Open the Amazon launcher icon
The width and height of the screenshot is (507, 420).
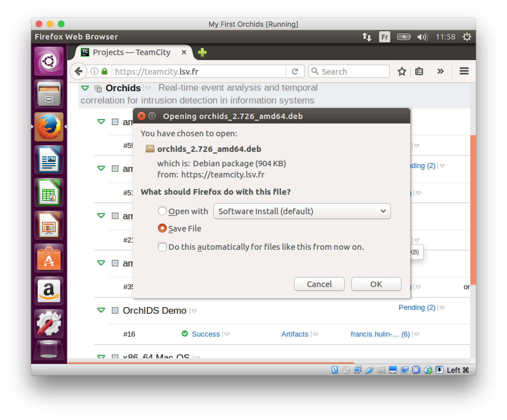pyautogui.click(x=49, y=291)
